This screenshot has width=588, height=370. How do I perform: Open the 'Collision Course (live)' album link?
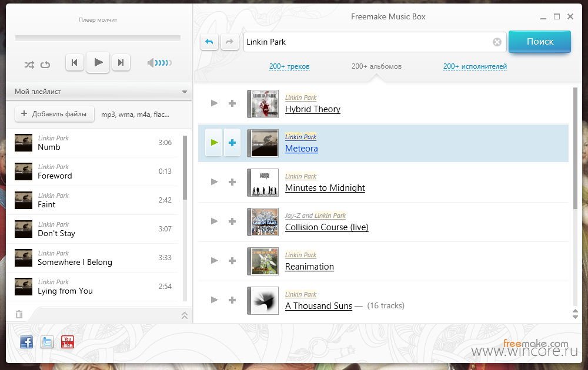coord(326,227)
